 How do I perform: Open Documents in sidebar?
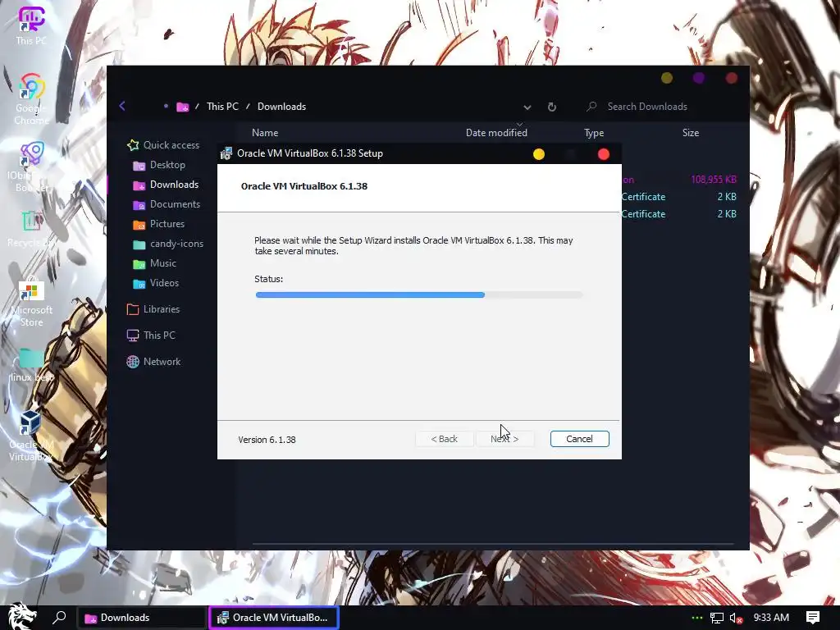pyautogui.click(x=166, y=204)
